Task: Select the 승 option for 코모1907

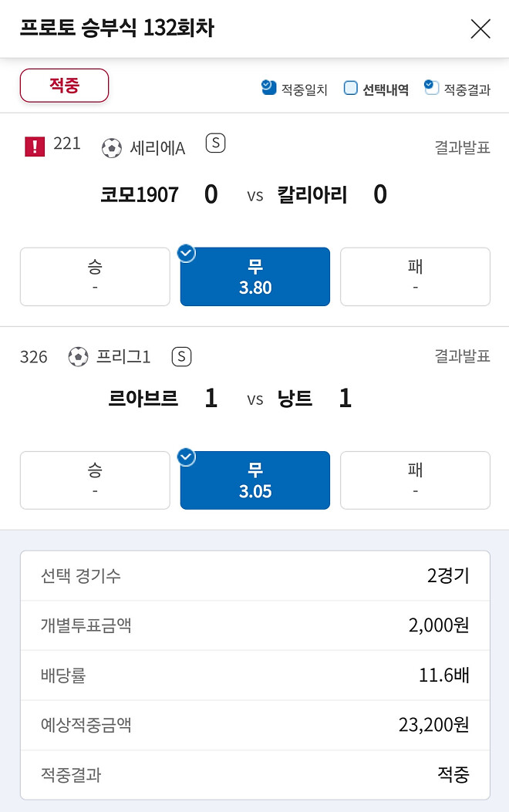Action: [x=94, y=276]
